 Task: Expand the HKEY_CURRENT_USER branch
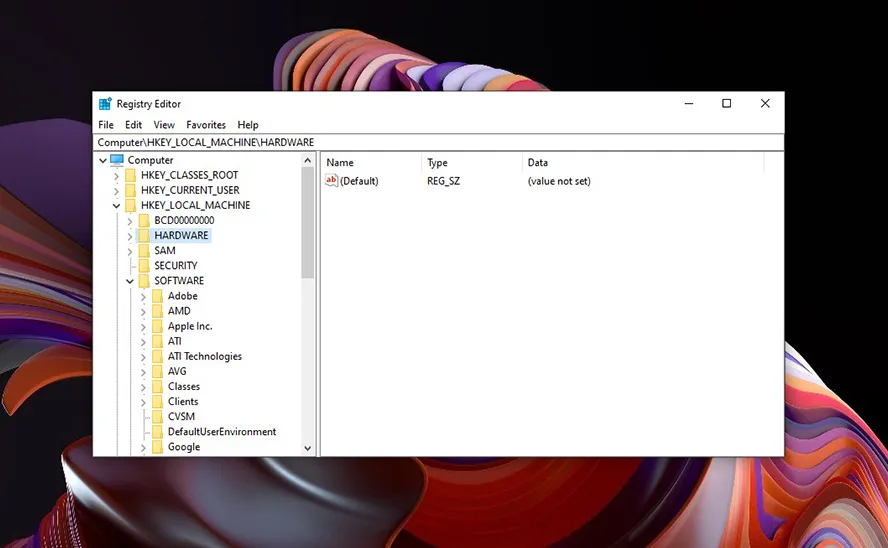click(116, 190)
